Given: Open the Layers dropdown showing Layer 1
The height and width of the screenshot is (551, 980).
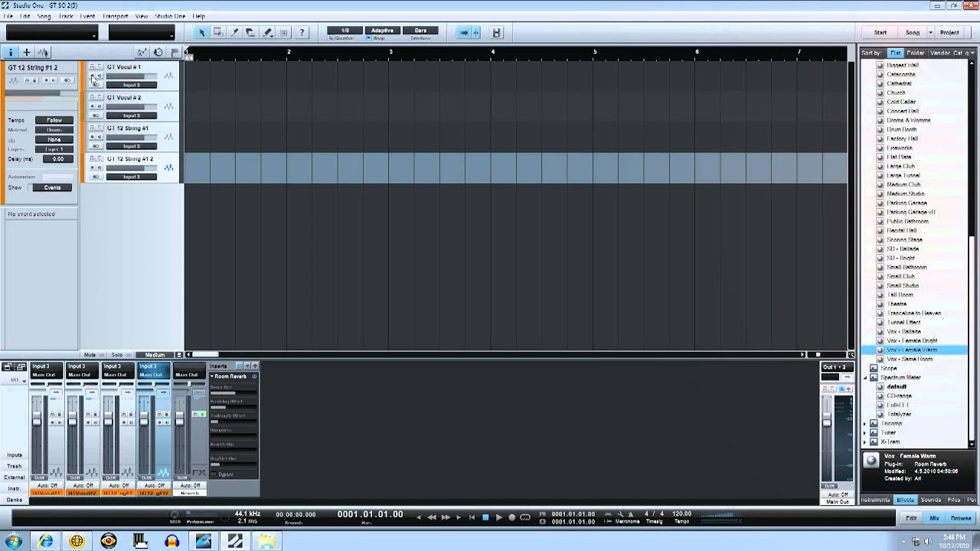Looking at the screenshot, I should 54,149.
